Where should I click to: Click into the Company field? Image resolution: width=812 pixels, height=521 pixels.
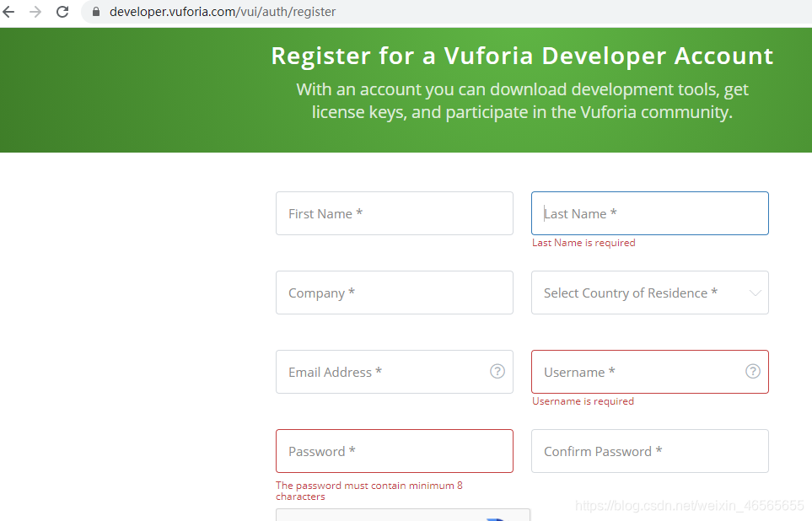(x=395, y=293)
